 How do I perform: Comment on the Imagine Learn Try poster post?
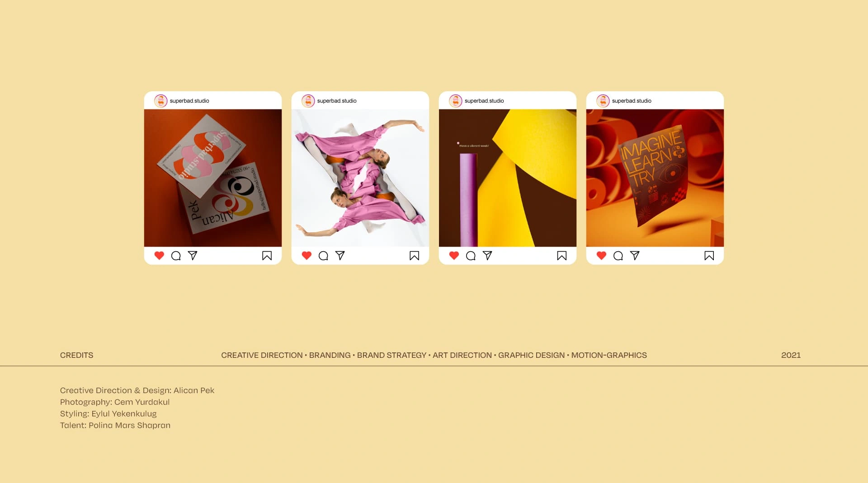618,256
